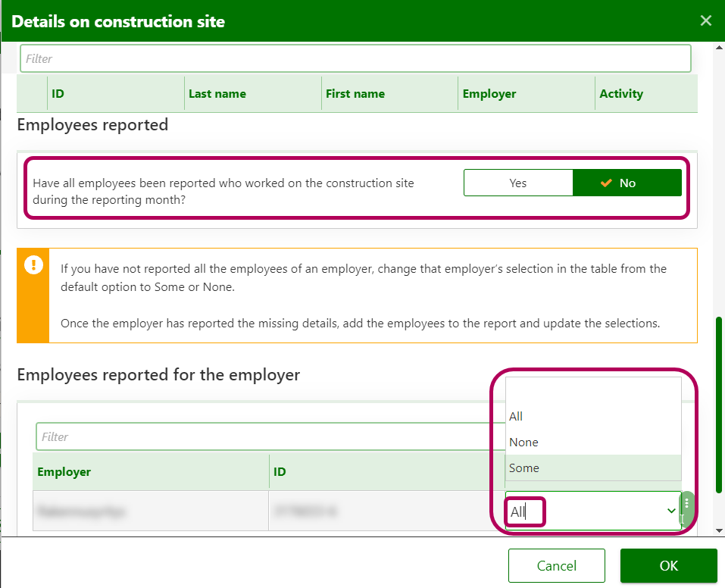This screenshot has width=725, height=588.
Task: Select Yes for all employees reported
Action: click(x=517, y=183)
